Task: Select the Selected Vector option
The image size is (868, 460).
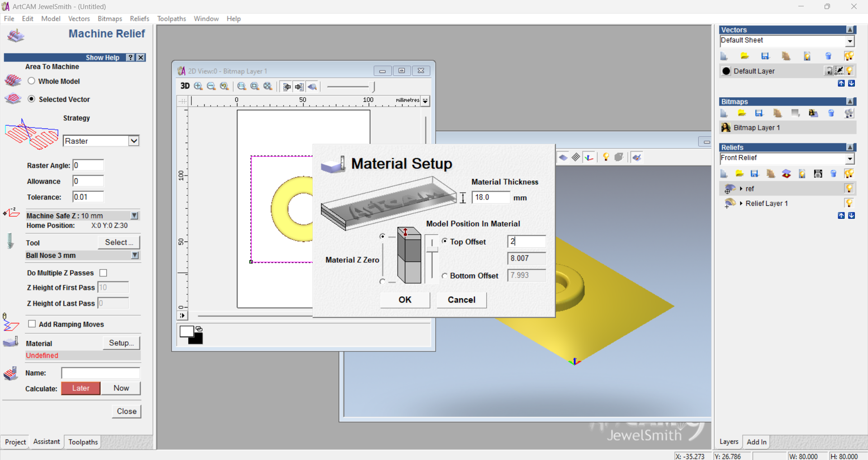Action: tap(31, 99)
